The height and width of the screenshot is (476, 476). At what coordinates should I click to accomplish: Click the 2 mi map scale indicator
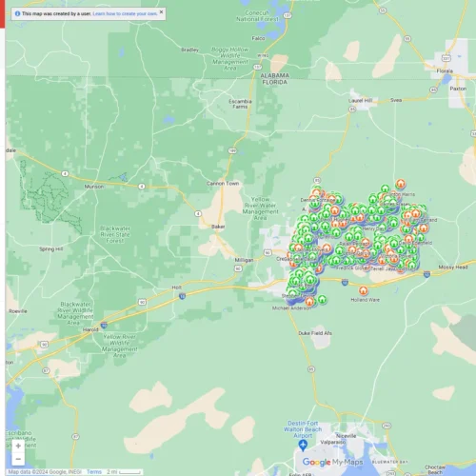click(124, 472)
